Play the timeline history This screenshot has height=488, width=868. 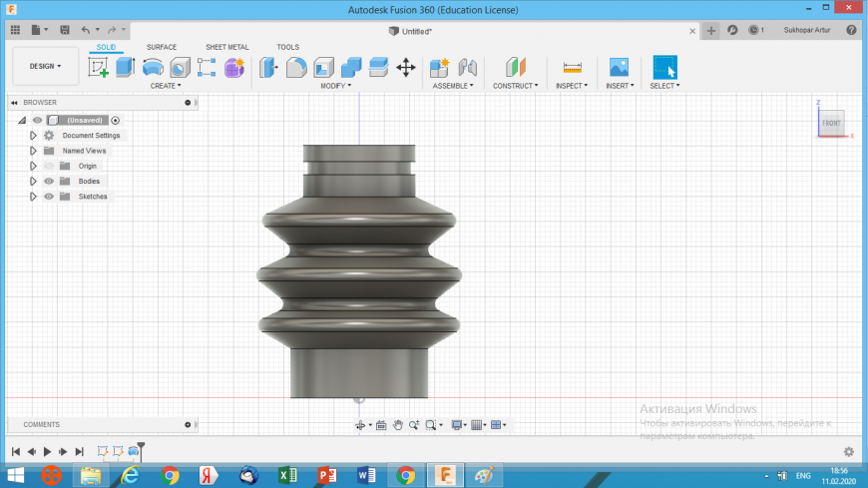(48, 451)
